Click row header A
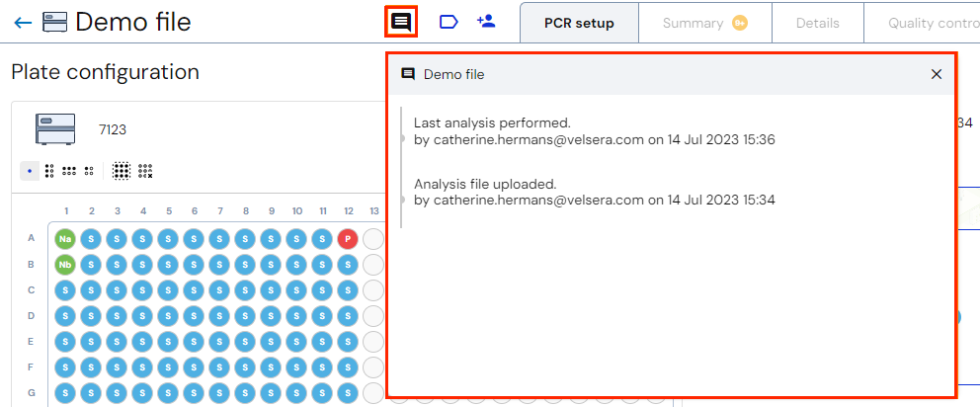 click(x=30, y=238)
